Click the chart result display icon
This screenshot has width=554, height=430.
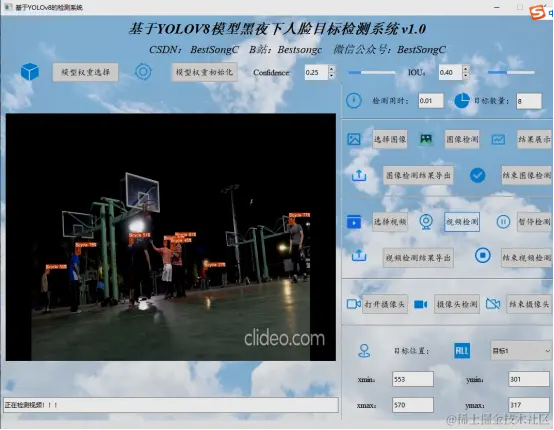(x=498, y=139)
